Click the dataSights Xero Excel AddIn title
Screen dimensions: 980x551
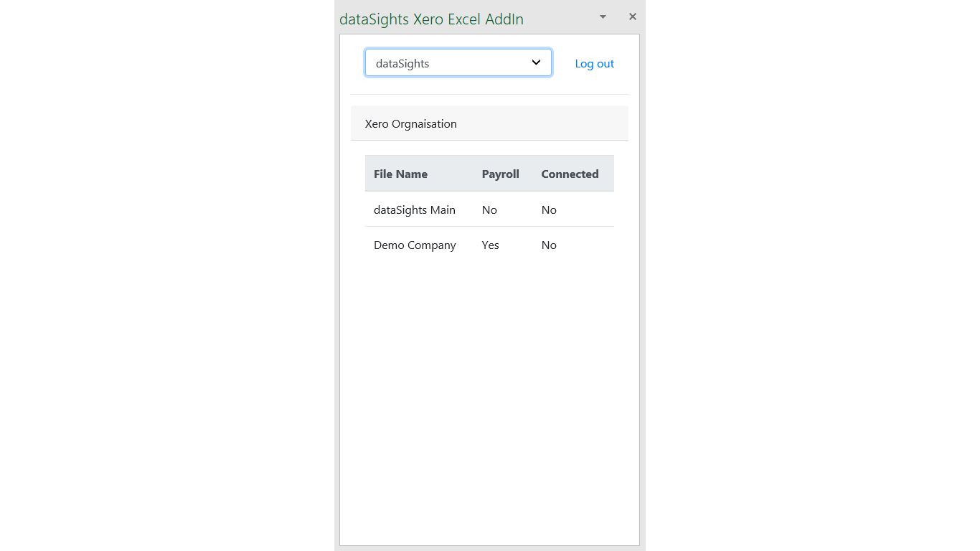431,19
